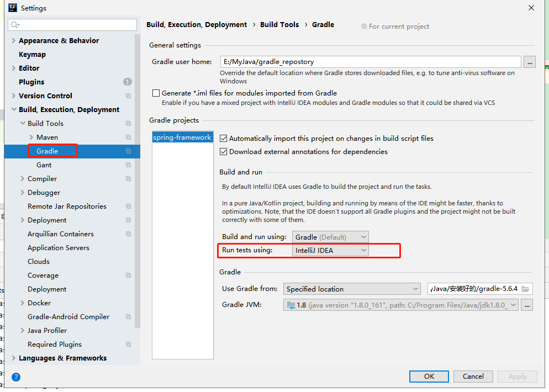Image resolution: width=549 pixels, height=392 pixels.
Task: Toggle Generate *.iml files checkbox
Action: coord(156,93)
